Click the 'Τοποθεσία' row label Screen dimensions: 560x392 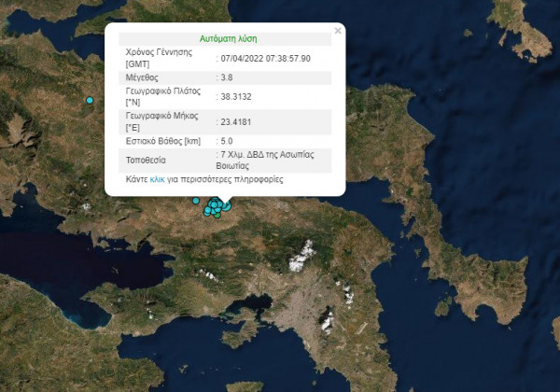point(147,160)
